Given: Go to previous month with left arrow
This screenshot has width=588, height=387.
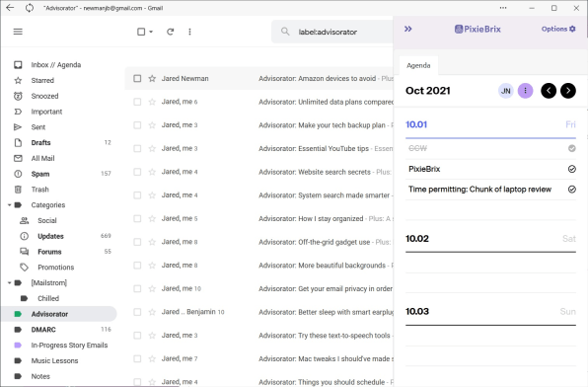Looking at the screenshot, I should (x=549, y=91).
